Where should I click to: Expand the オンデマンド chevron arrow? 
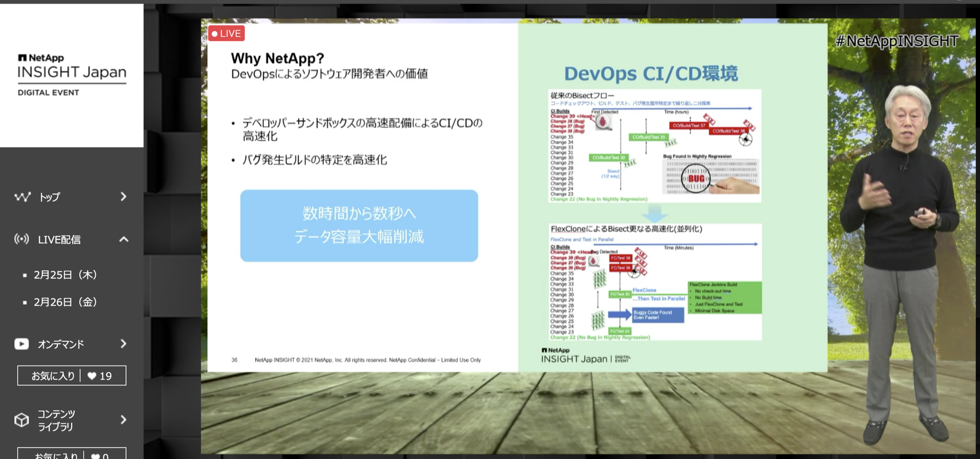123,344
